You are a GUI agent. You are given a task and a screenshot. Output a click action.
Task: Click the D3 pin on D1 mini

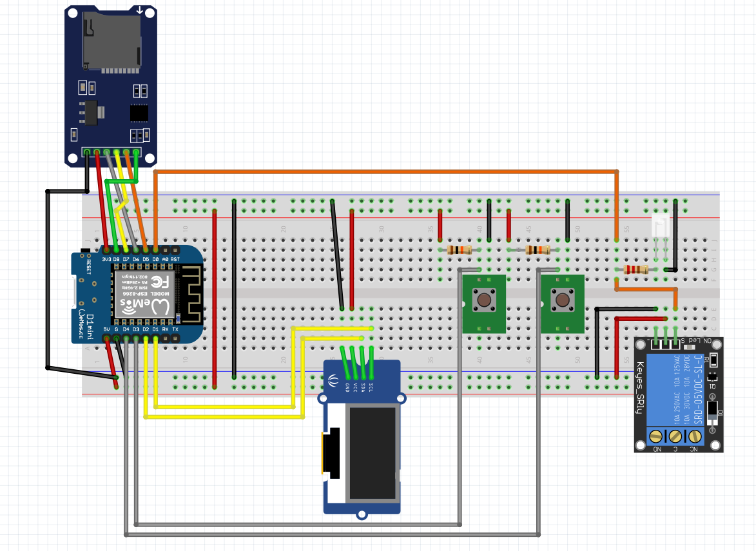coord(136,338)
